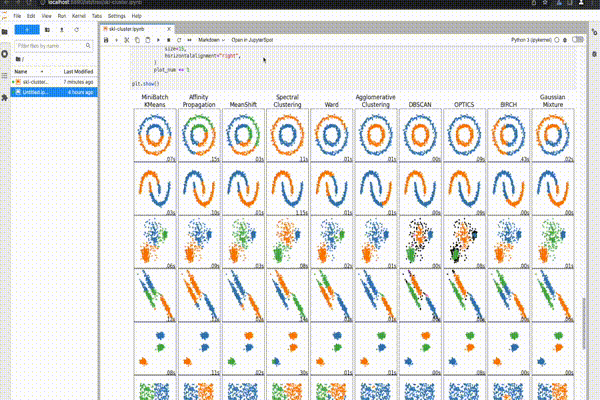The height and width of the screenshot is (400, 600).
Task: Click the Spectral Clustering moons plot
Action: click(287, 188)
